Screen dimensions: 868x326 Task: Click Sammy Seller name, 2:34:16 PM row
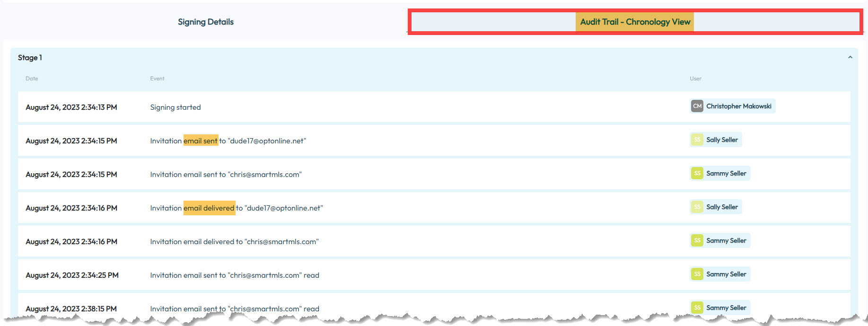click(x=726, y=240)
